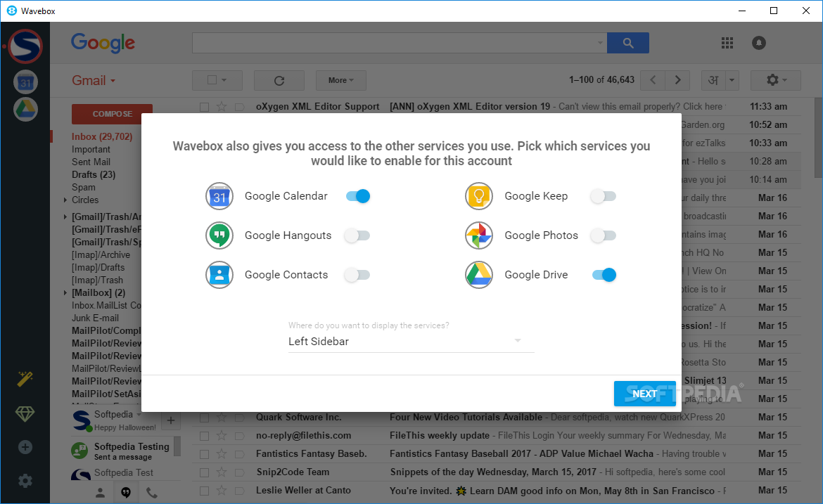Expand the Circles label

[65, 200]
